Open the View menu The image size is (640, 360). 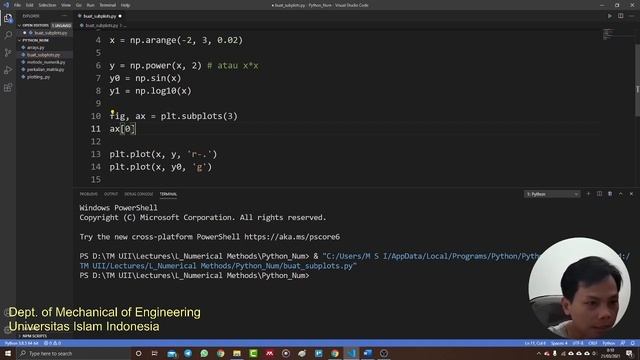click(66, 5)
